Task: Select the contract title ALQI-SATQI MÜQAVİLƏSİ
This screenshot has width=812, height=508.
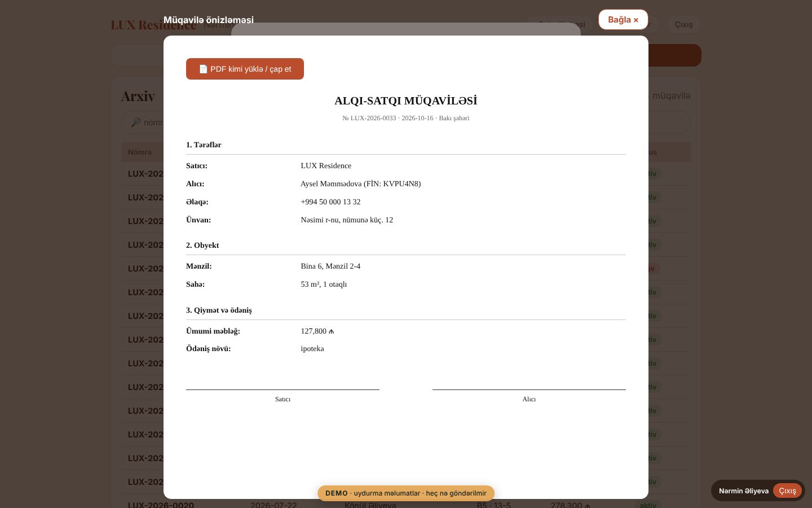Action: point(406,101)
